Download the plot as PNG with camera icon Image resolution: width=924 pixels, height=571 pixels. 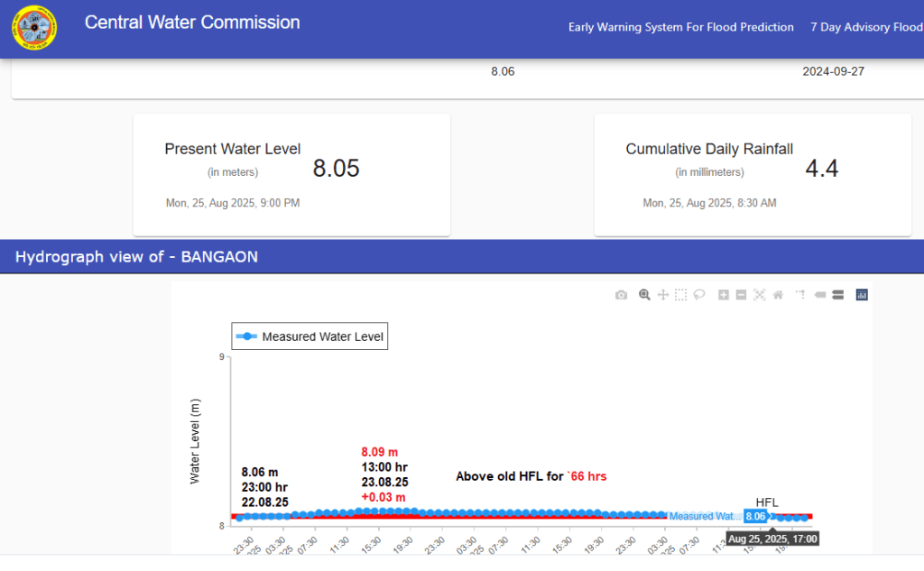pos(621,295)
